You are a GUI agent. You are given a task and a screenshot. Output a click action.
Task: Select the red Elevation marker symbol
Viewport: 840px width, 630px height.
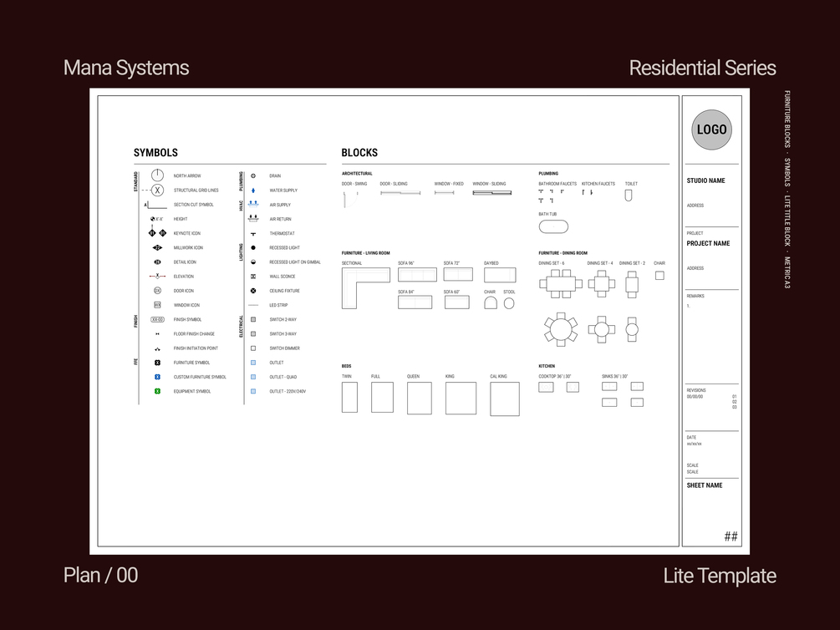click(157, 277)
